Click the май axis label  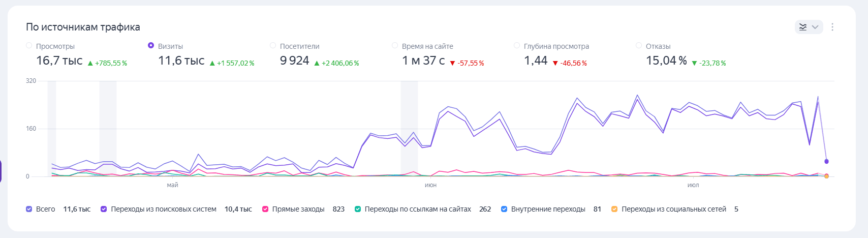[x=172, y=185]
